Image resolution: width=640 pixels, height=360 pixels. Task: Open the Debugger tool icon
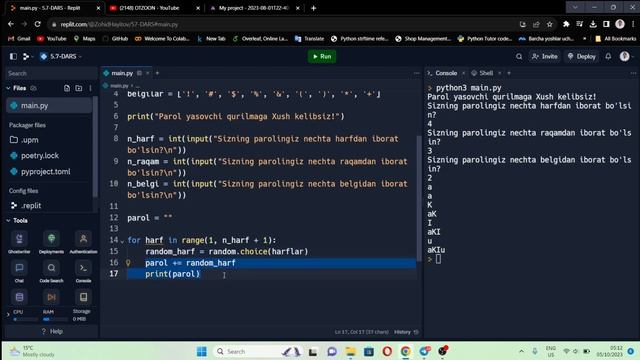[x=51, y=297]
